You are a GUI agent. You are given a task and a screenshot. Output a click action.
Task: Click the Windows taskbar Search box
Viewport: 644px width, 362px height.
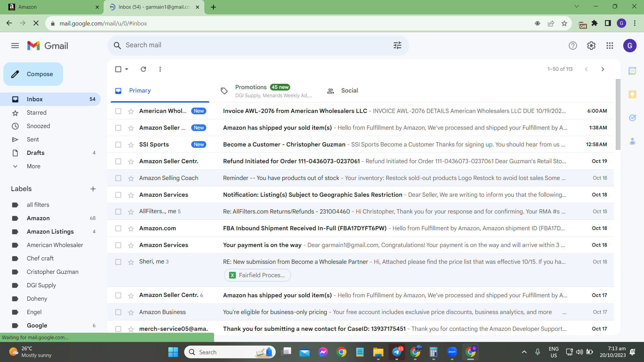230,352
